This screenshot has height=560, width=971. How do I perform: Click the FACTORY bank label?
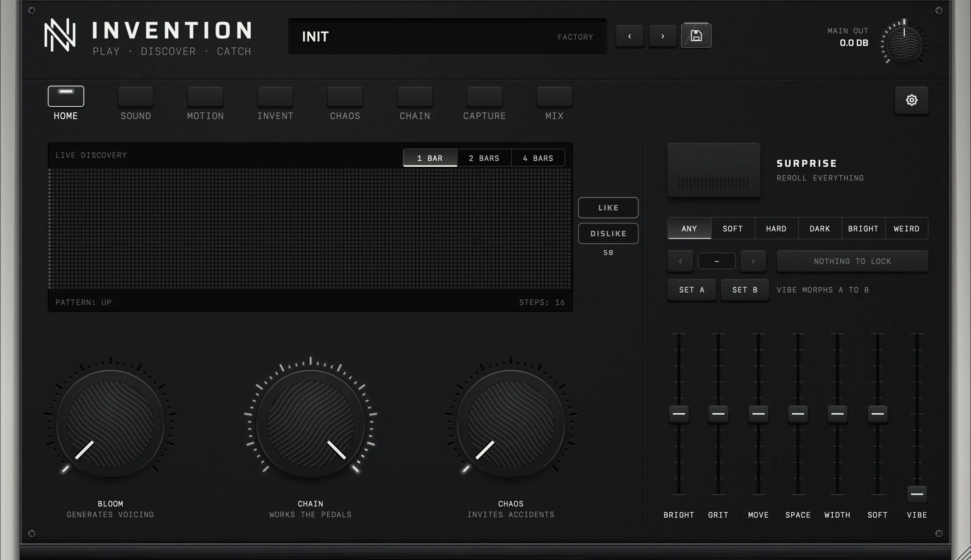[x=575, y=37]
